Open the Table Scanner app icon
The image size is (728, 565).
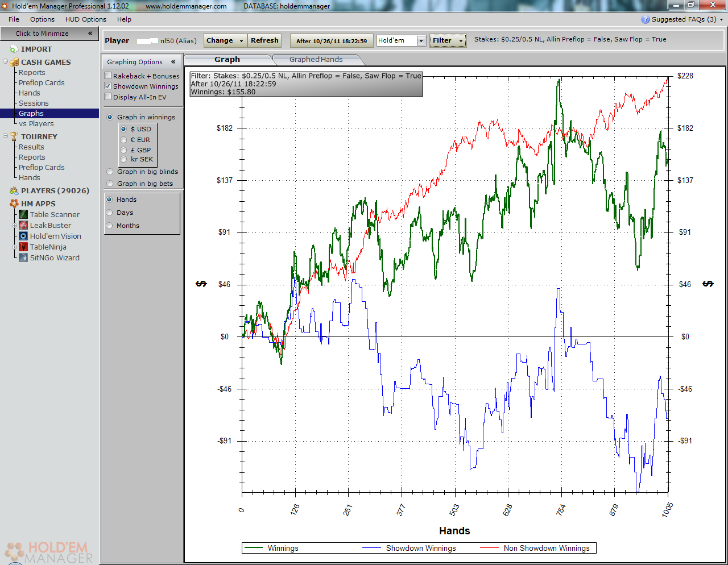click(23, 214)
